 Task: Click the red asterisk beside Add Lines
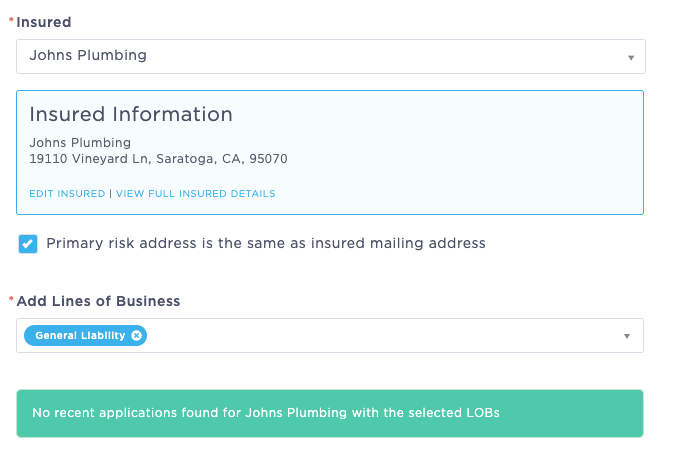click(x=11, y=299)
